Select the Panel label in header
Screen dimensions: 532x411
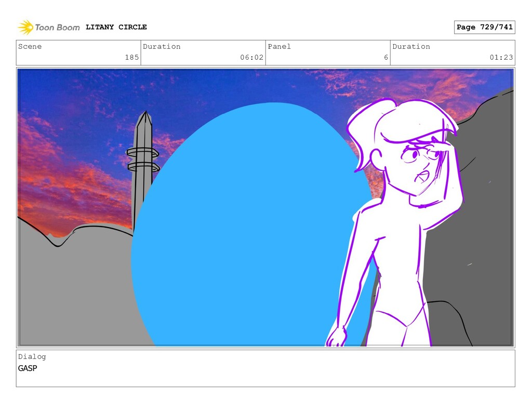(x=279, y=46)
